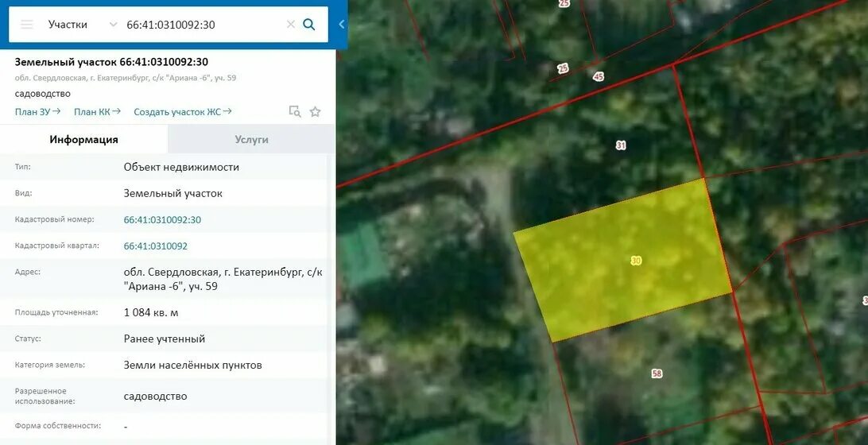Image resolution: width=868 pixels, height=445 pixels.
Task: Click parcel label 31 on the map
Action: pos(621,145)
